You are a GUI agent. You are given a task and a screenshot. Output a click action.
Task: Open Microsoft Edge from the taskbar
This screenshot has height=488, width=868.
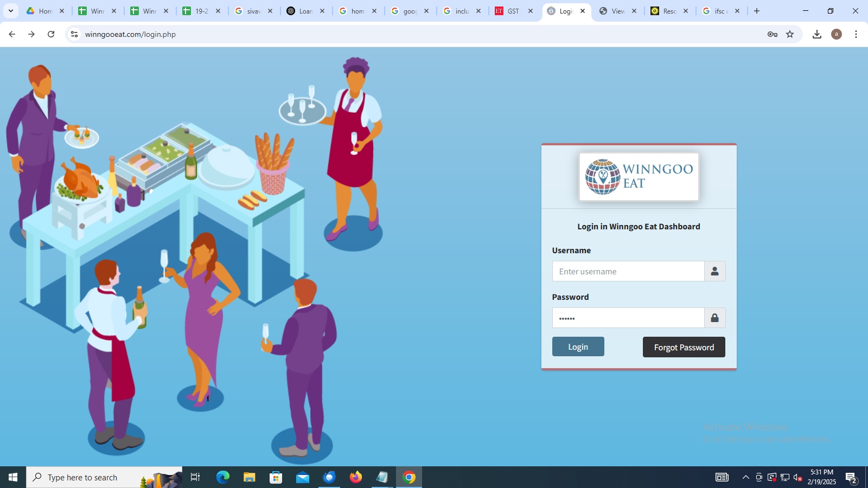223,477
